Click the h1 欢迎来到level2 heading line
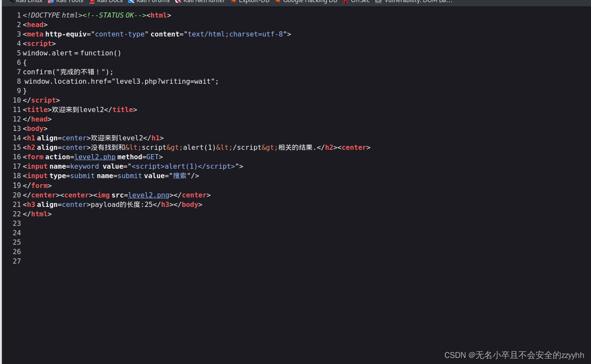The width and height of the screenshot is (591, 364). click(93, 138)
